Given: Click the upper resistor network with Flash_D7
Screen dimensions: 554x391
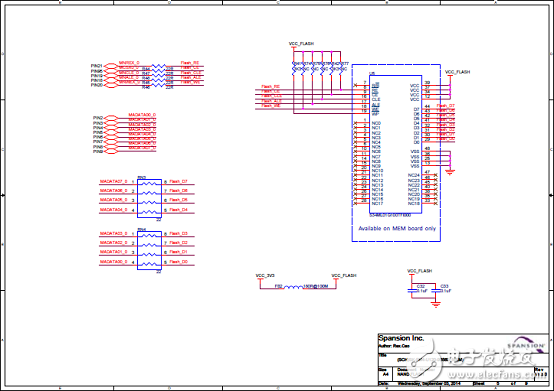Looking at the screenshot, I should [x=149, y=198].
